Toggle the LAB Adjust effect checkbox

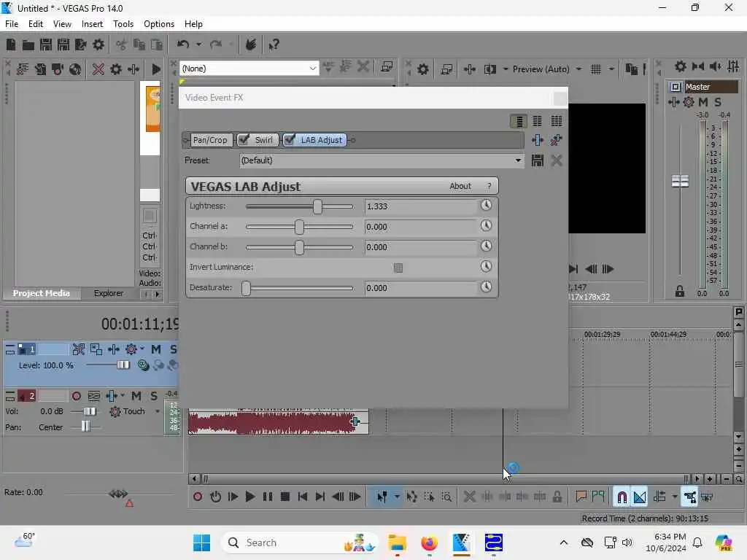click(x=290, y=139)
